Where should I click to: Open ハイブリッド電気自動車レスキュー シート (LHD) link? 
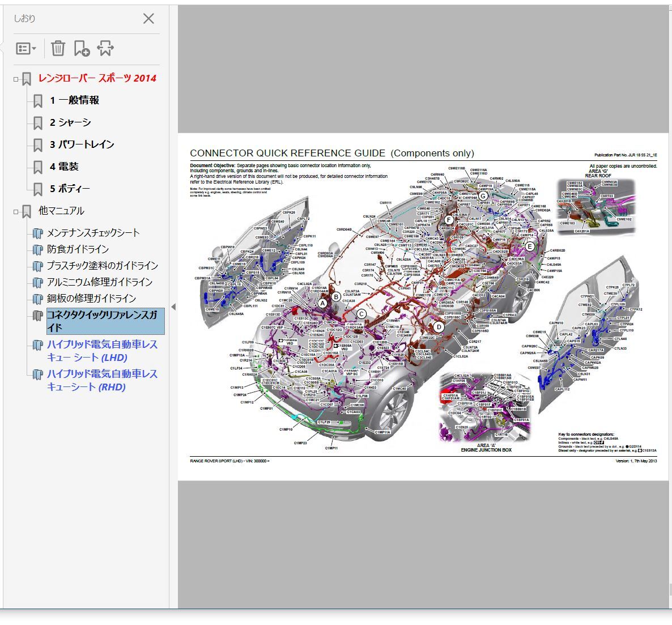point(102,351)
